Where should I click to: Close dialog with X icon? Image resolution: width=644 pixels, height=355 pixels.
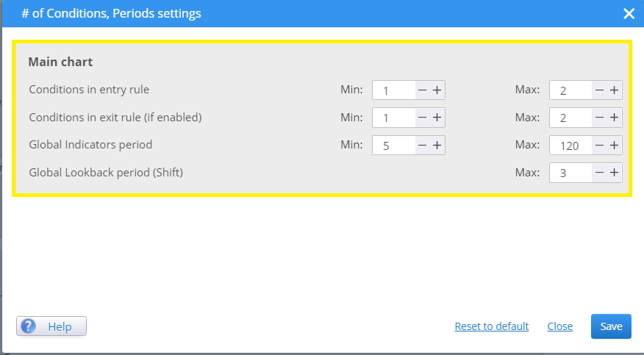(629, 13)
